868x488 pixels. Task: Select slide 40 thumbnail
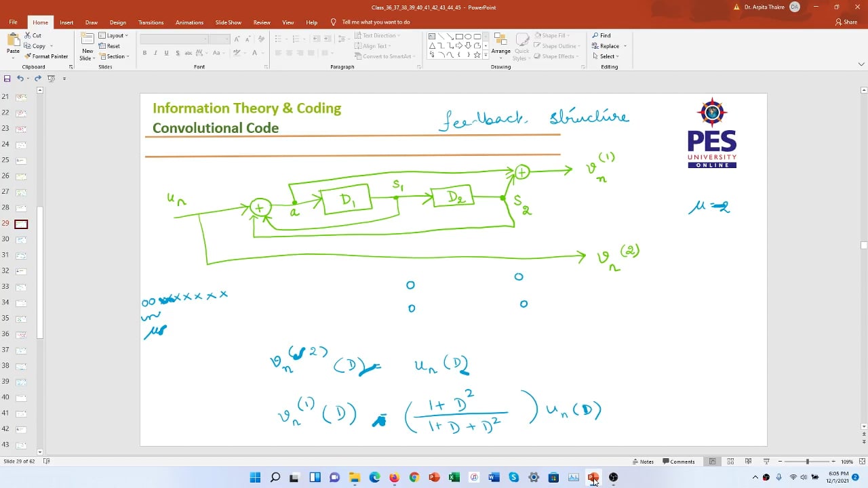pos(21,397)
